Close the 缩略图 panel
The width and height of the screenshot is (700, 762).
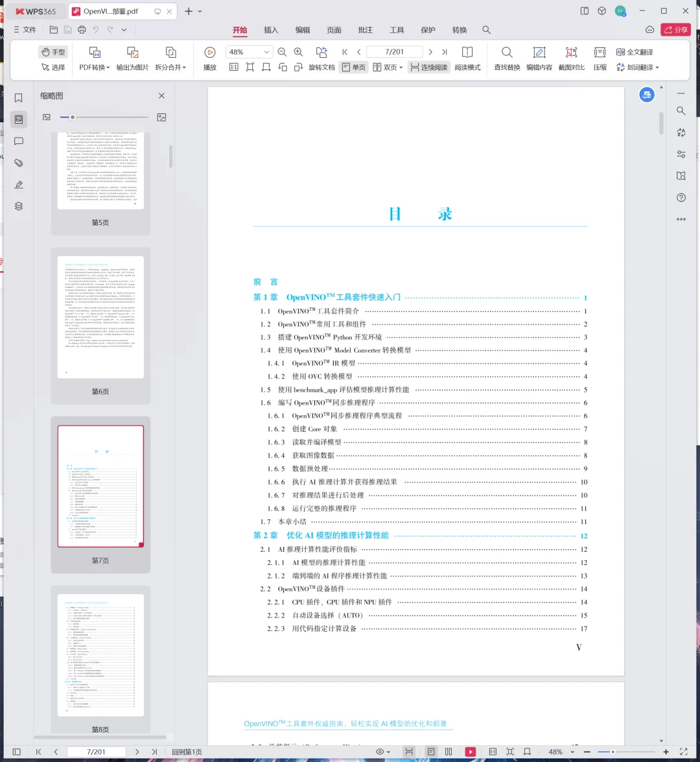tap(162, 96)
